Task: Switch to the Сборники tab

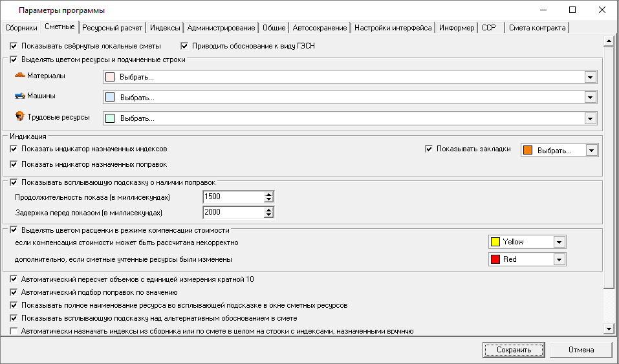Action: coord(21,28)
